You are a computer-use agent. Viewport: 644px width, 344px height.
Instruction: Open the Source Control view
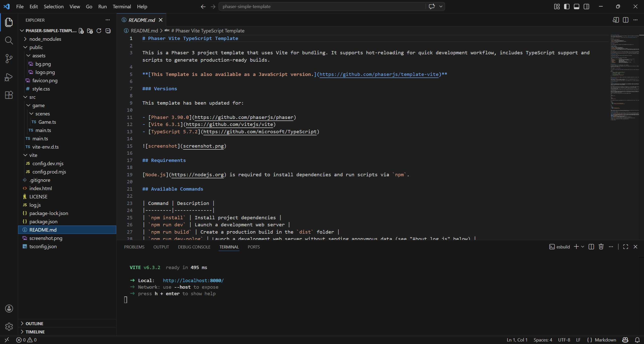click(x=9, y=59)
